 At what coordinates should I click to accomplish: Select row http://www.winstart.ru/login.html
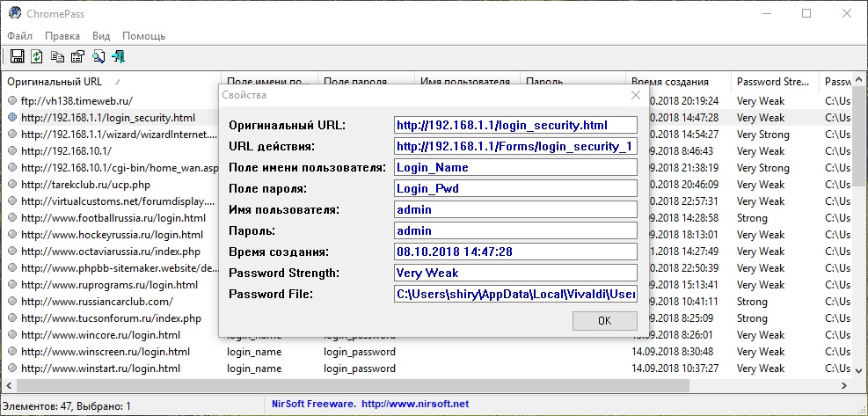coord(100,368)
